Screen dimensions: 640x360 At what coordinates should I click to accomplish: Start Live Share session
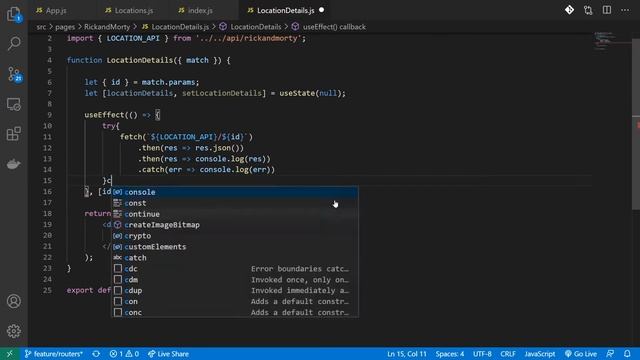[x=168, y=354]
